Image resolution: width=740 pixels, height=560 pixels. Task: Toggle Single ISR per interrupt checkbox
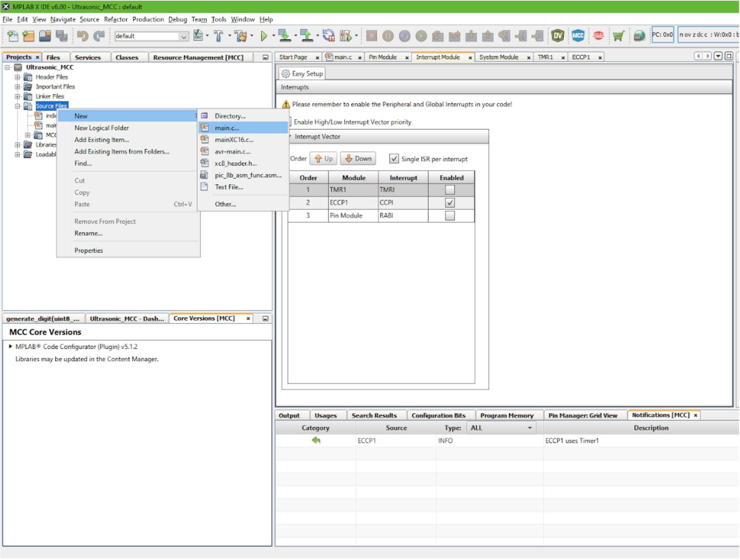pyautogui.click(x=394, y=159)
